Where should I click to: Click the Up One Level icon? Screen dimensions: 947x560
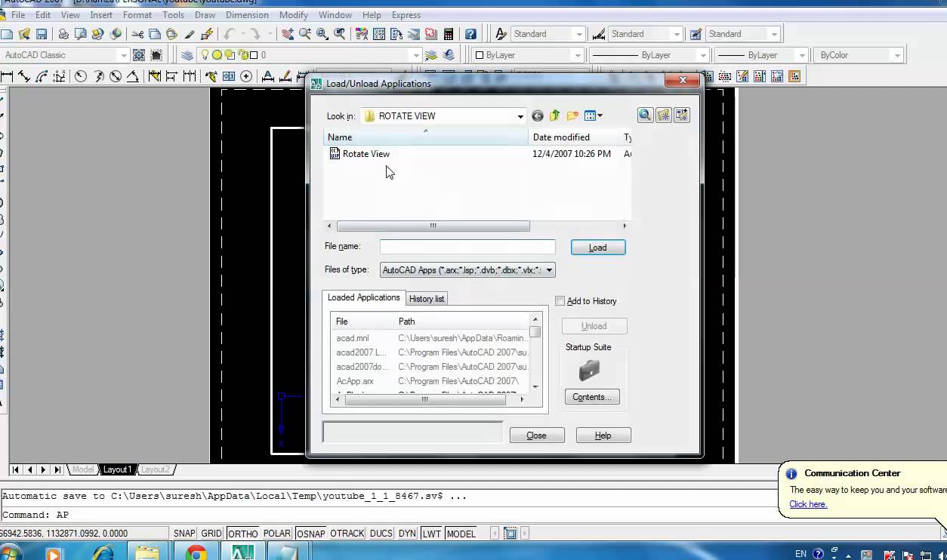point(554,115)
